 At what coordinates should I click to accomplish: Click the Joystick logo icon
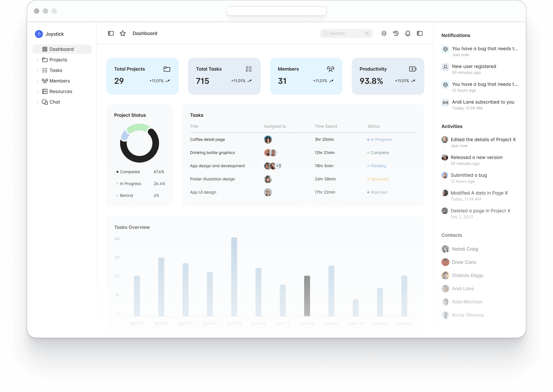[x=39, y=34]
